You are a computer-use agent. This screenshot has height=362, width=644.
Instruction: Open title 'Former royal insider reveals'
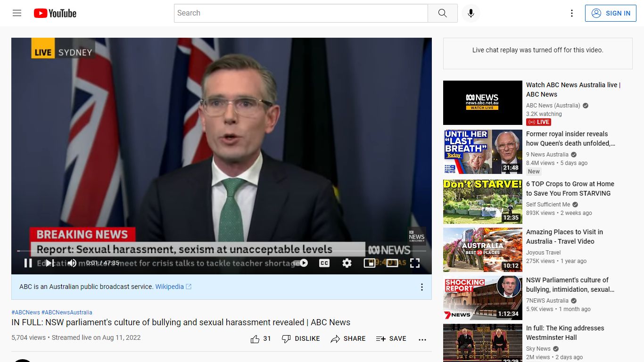[570, 139]
